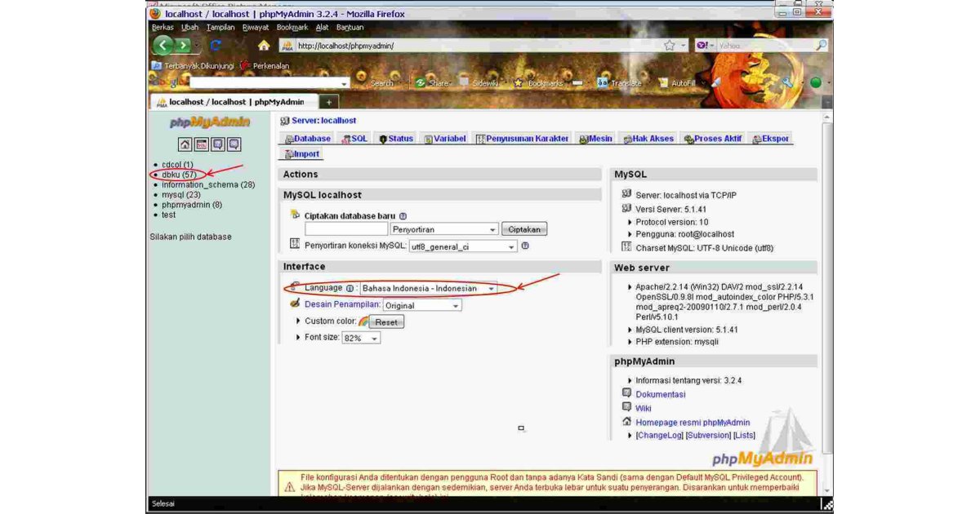980x514 pixels.
Task: Click the info icon next to Language
Action: click(x=348, y=288)
